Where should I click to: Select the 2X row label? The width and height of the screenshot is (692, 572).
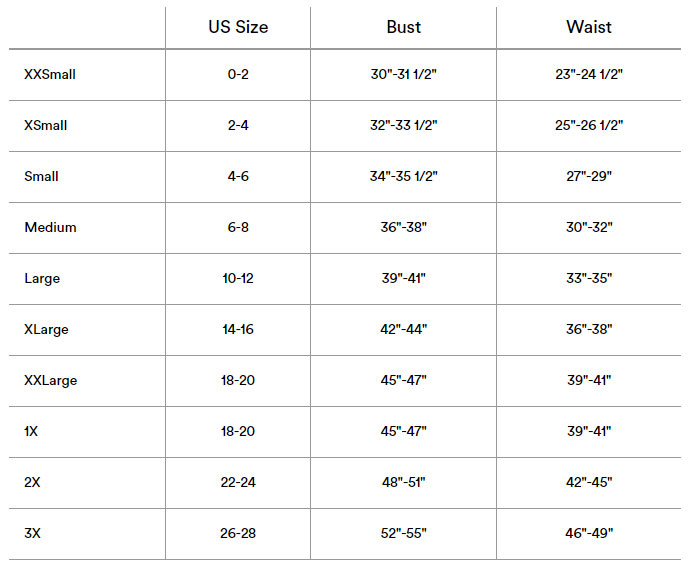click(32, 482)
